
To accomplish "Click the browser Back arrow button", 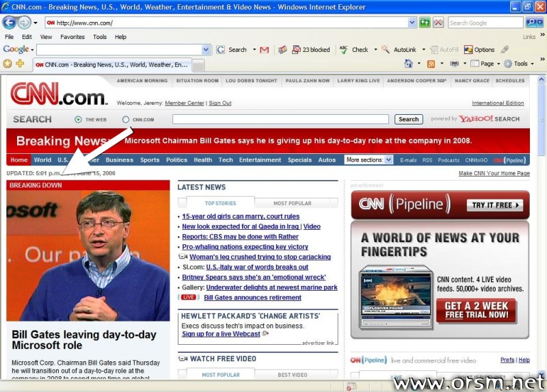I will point(9,23).
